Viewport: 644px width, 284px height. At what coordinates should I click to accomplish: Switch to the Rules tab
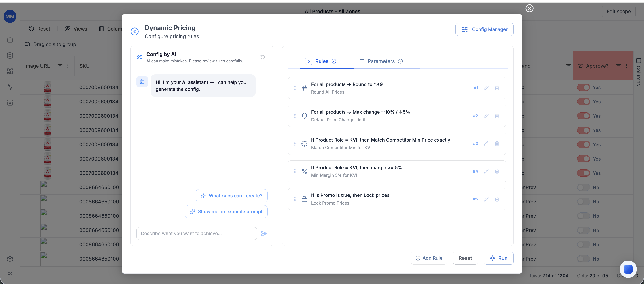[x=321, y=61]
